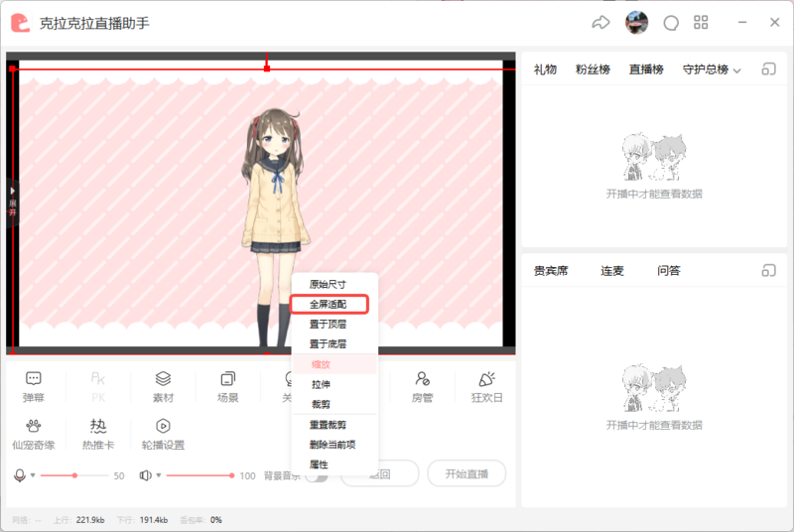Click the 丢包率 0% status
794x532 pixels.
click(x=201, y=520)
